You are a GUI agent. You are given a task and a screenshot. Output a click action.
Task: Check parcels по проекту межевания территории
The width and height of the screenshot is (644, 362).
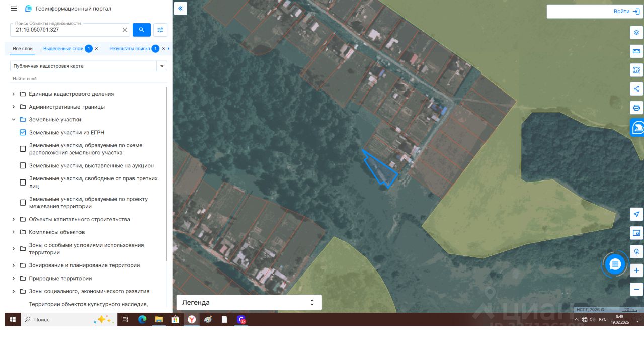[x=23, y=203]
